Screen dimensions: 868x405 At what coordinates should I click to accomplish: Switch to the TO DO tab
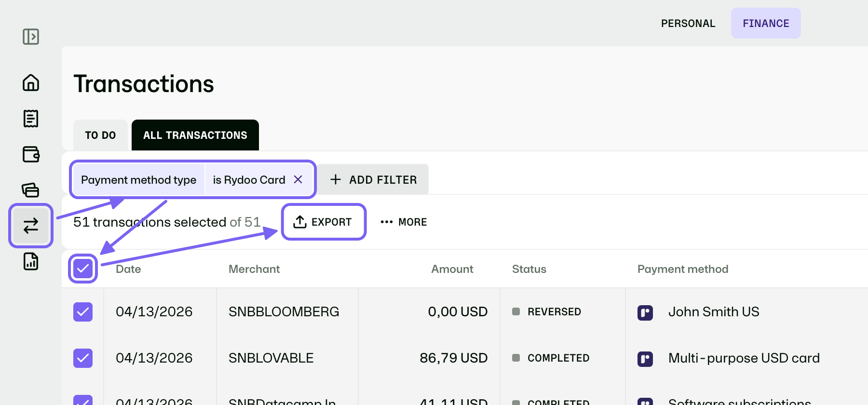[100, 135]
